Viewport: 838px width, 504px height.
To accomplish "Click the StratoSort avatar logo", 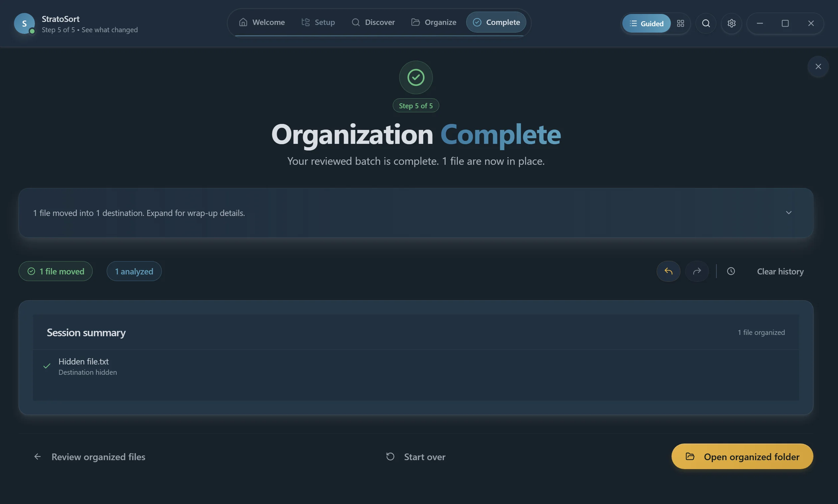I will pos(24,24).
